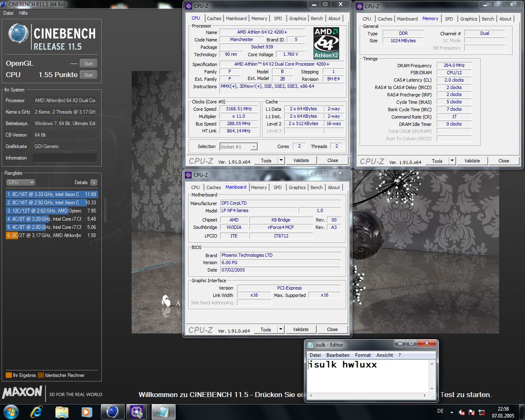Click the DE language indicator
Viewport: 525px width, 420px height.
(x=440, y=411)
